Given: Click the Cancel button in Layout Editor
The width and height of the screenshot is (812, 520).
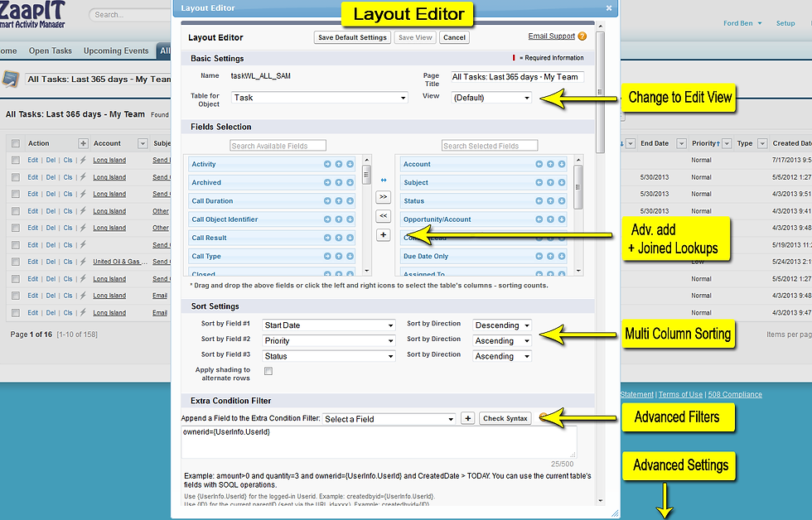Looking at the screenshot, I should coord(454,37).
